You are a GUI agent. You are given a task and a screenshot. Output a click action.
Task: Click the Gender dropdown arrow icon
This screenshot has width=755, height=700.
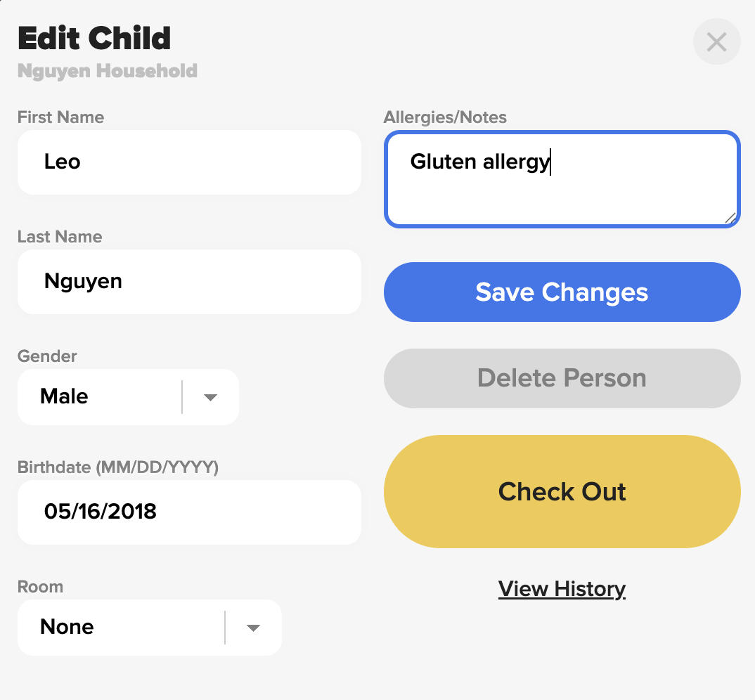coord(210,397)
